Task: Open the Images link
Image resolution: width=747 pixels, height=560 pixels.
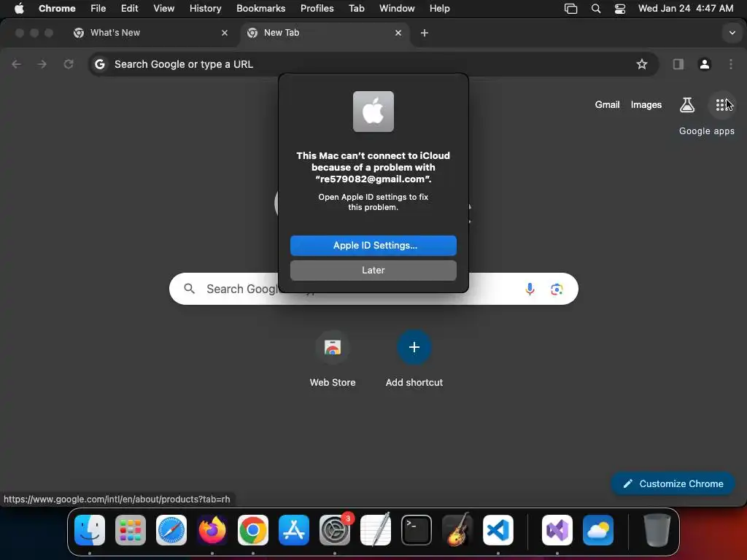Action: click(x=646, y=105)
